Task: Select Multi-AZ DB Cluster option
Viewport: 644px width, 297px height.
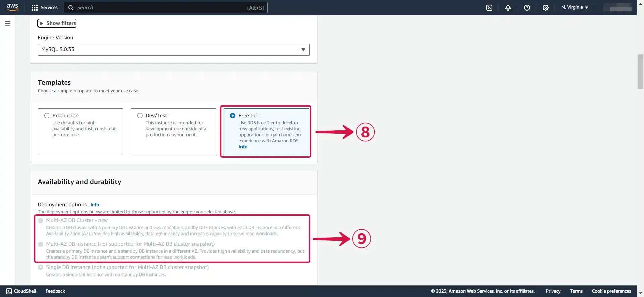Action: (x=41, y=221)
